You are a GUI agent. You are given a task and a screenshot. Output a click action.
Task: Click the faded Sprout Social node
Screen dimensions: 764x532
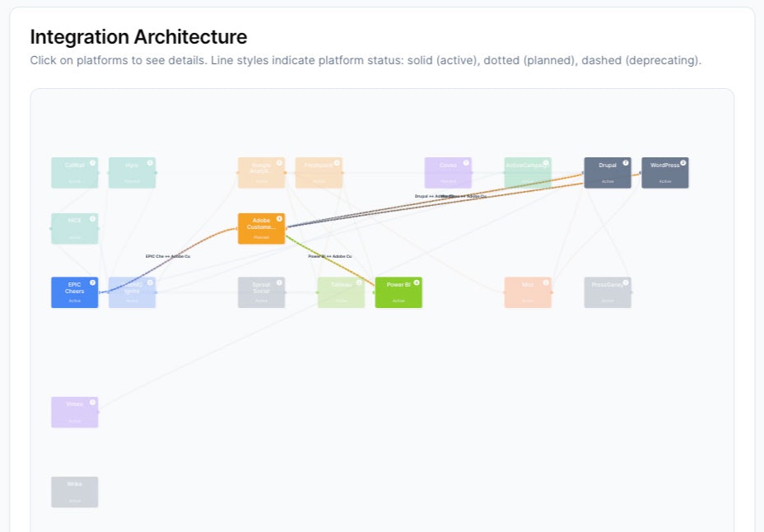(x=261, y=292)
